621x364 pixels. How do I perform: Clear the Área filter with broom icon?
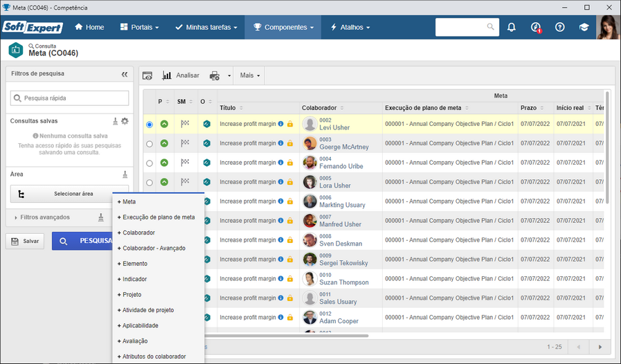point(125,174)
